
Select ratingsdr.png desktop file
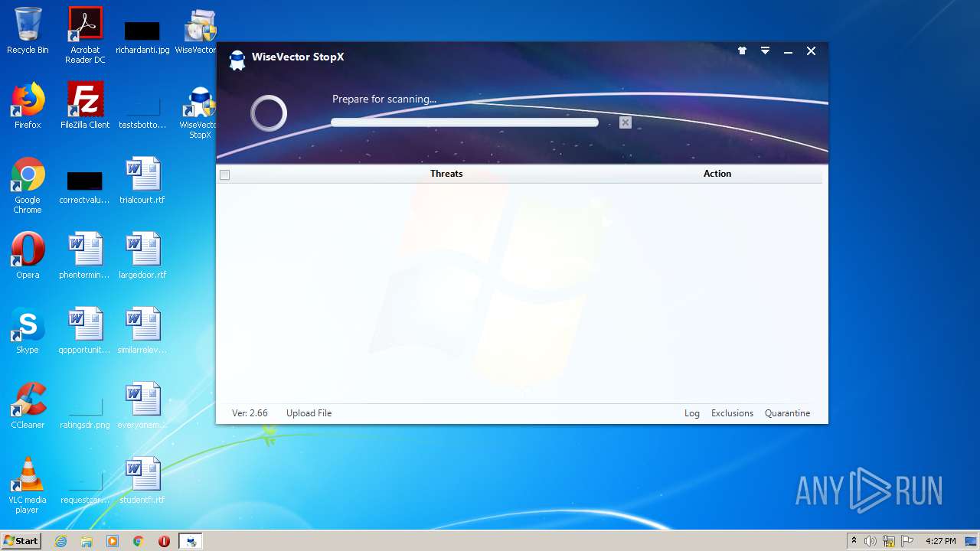(85, 413)
